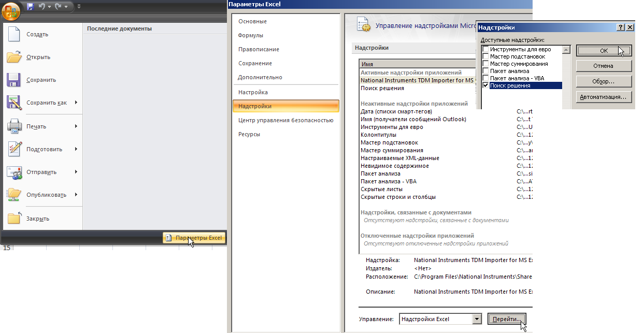Click the scroll-up arrow of available add-ins list

point(566,50)
